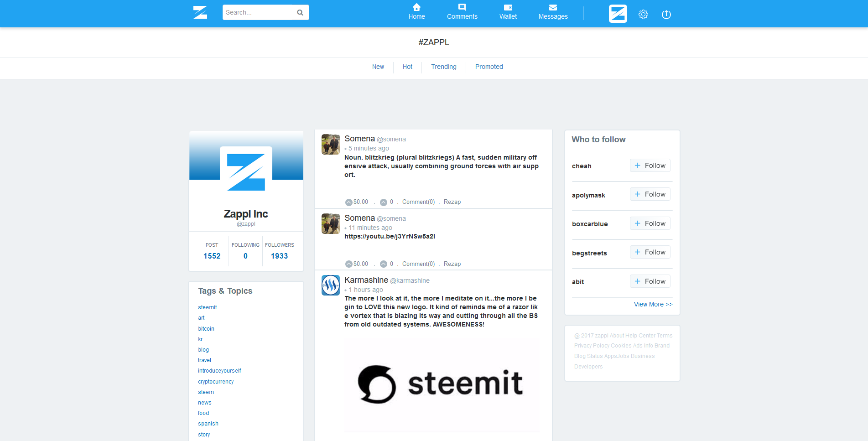Click the boxcarblue username
868x441 pixels.
pos(590,224)
